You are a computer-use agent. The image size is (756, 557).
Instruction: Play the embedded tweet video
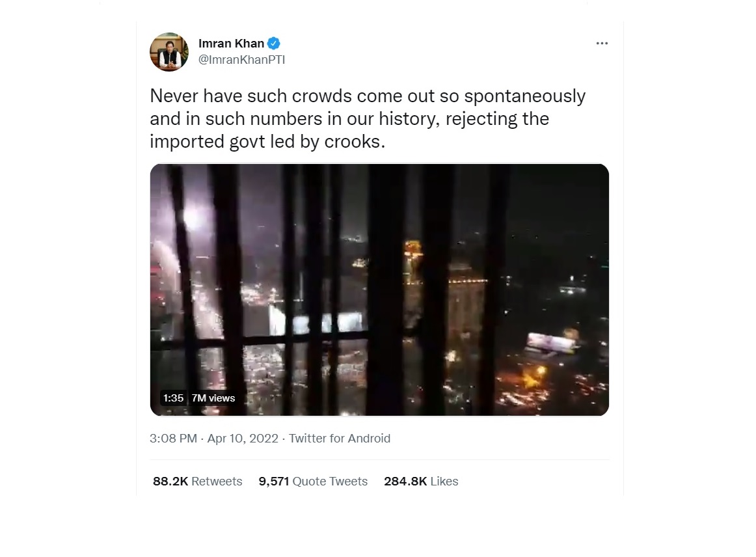(x=379, y=290)
